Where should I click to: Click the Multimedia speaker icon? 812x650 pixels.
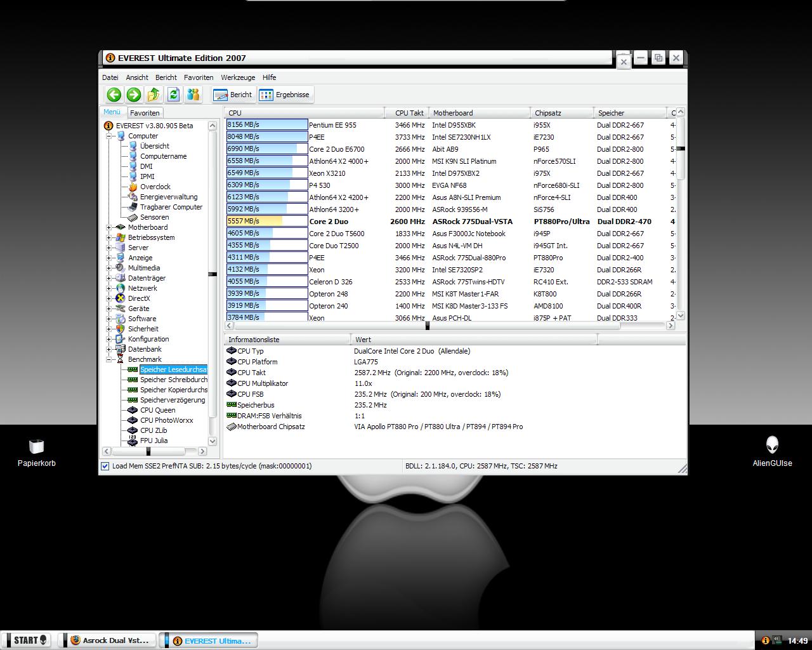click(121, 268)
